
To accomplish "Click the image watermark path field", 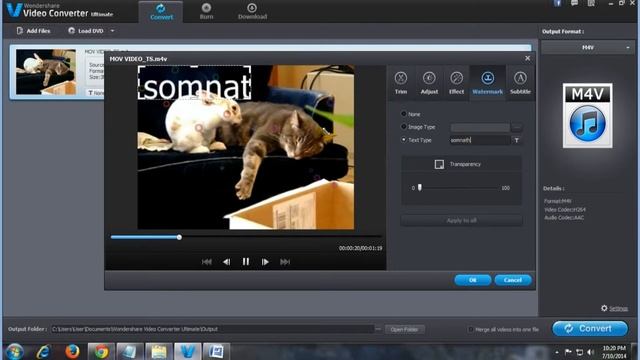I will point(480,127).
